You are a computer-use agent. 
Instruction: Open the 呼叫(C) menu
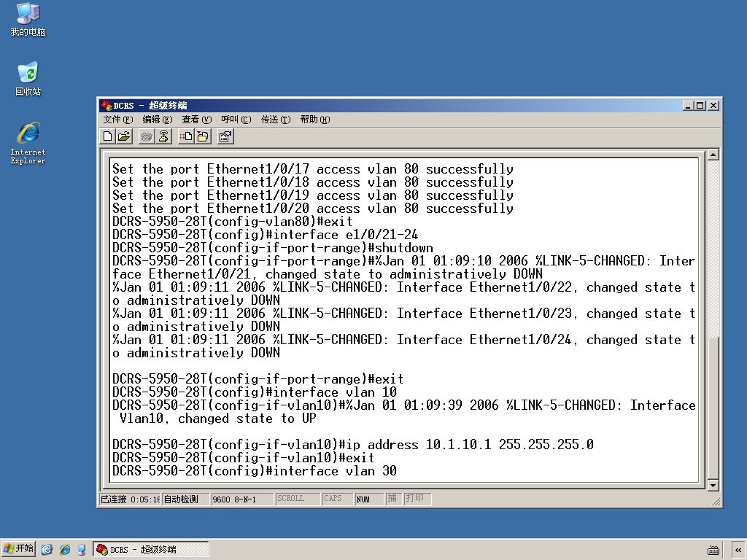point(236,120)
